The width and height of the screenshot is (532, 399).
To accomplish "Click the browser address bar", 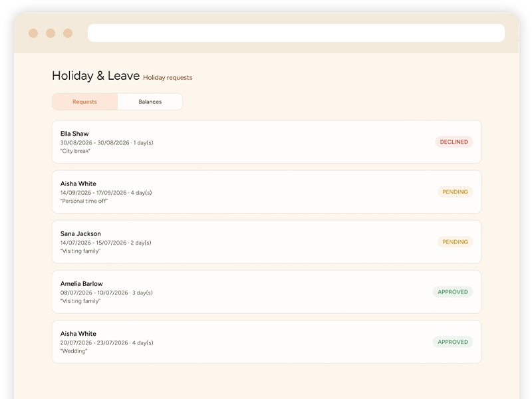I will click(296, 33).
